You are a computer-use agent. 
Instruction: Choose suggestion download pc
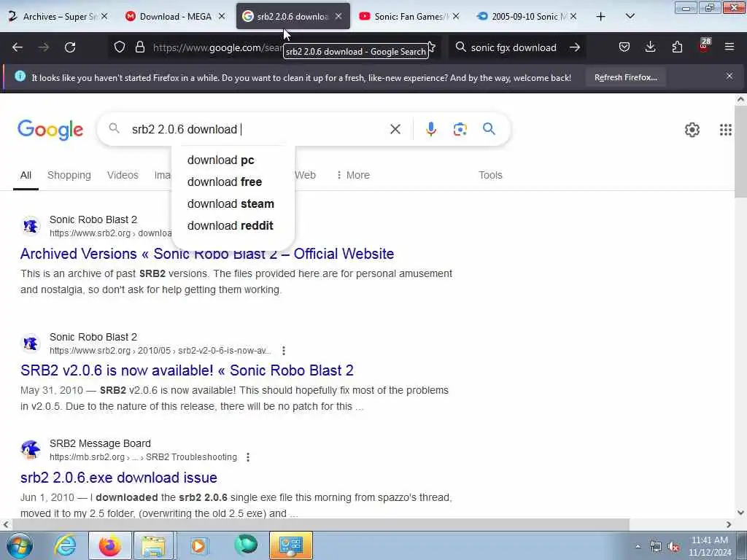[233, 160]
